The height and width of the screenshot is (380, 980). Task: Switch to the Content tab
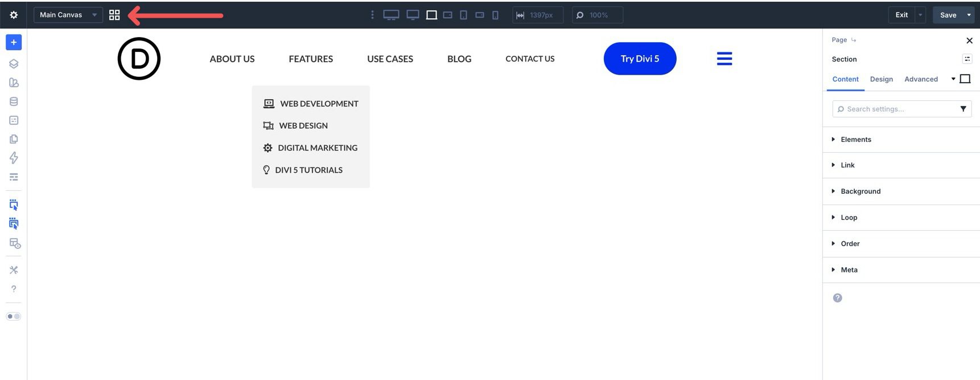pos(845,79)
